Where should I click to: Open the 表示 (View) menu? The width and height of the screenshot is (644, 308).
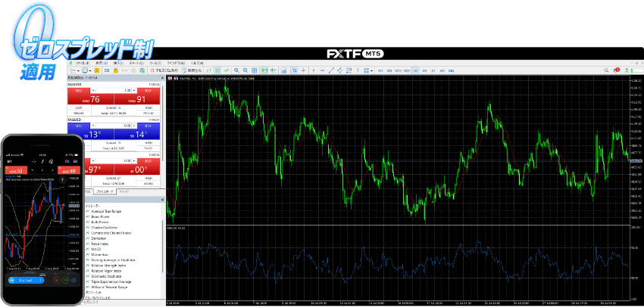click(x=102, y=63)
